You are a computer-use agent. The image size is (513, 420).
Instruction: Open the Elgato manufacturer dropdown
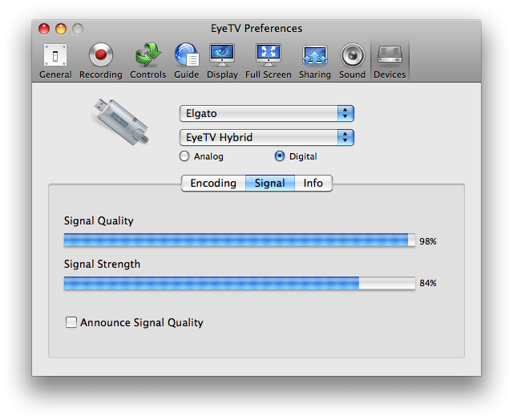267,114
